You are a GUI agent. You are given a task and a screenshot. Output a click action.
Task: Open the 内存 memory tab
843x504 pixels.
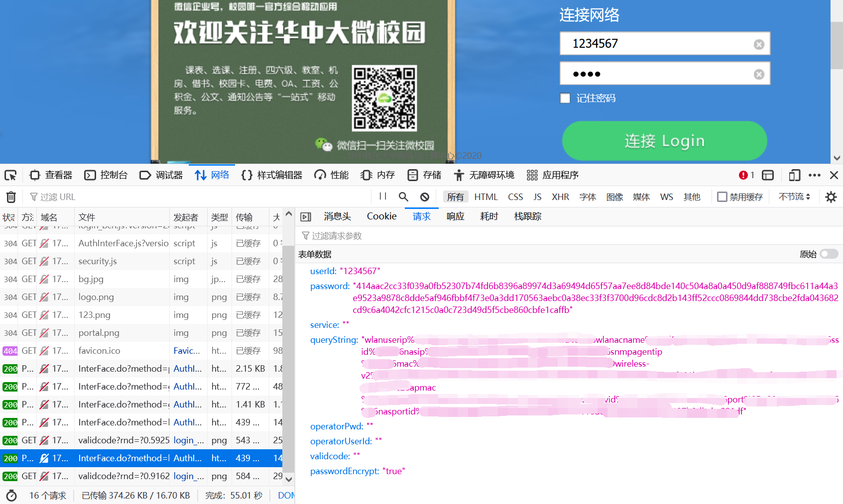pos(378,175)
